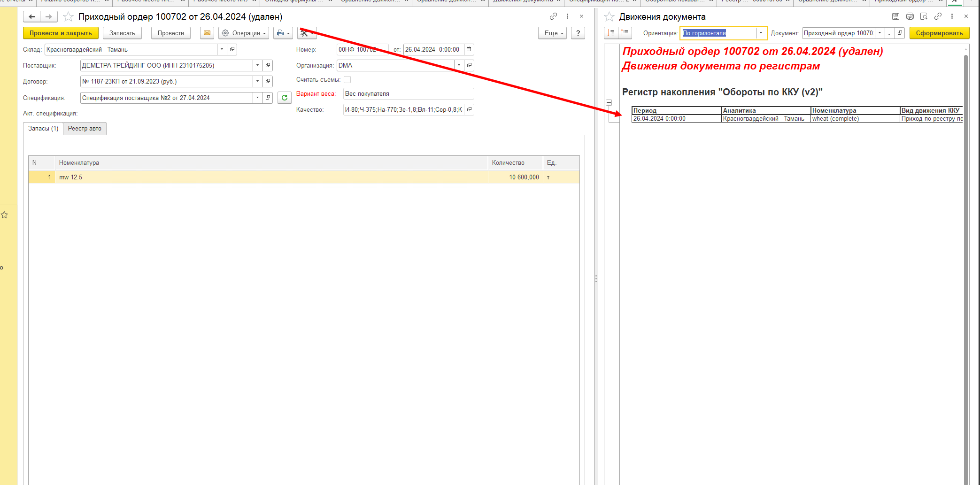Image resolution: width=980 pixels, height=485 pixels.
Task: Click save icon in Движения документа header
Action: pos(895,16)
